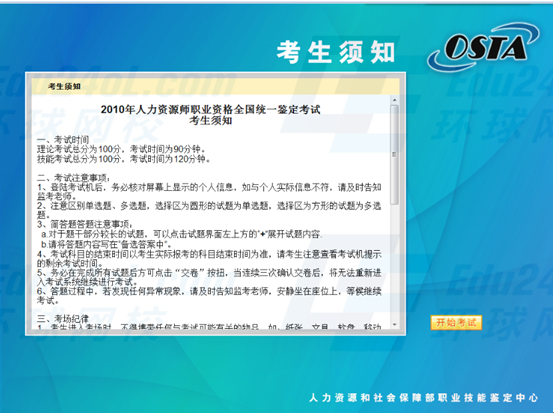Click item 6 about 异常现象

209,296
